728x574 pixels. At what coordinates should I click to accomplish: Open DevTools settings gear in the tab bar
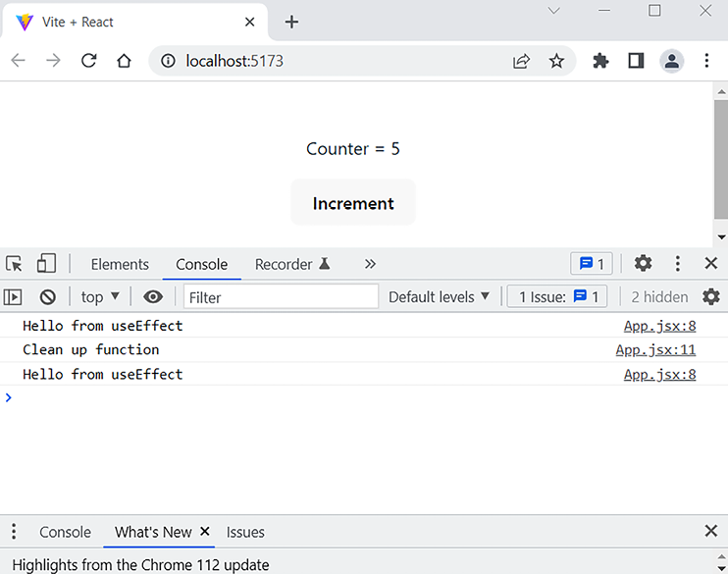point(643,264)
